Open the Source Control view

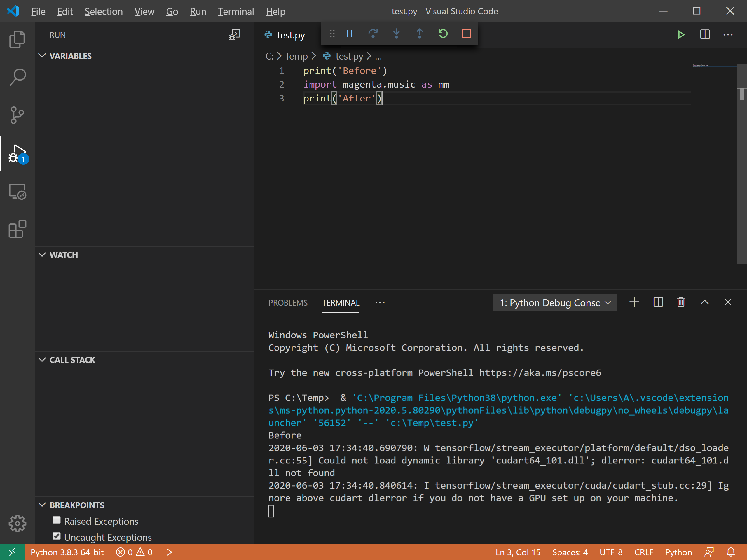[17, 115]
